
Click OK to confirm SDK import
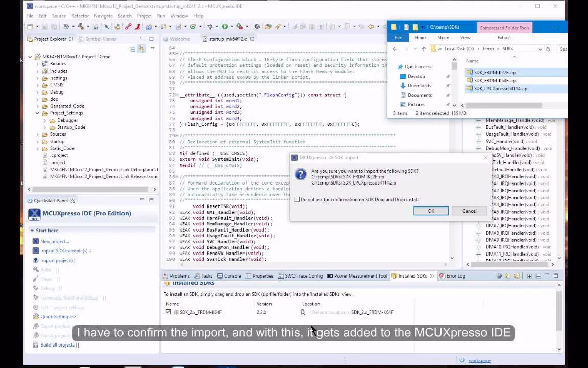430,211
